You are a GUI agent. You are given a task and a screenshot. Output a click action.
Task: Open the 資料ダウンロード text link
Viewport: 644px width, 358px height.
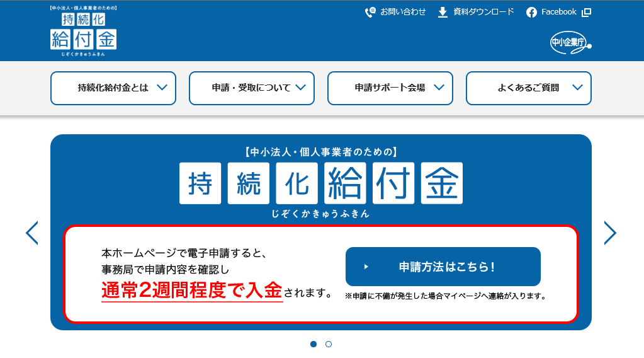coord(483,12)
